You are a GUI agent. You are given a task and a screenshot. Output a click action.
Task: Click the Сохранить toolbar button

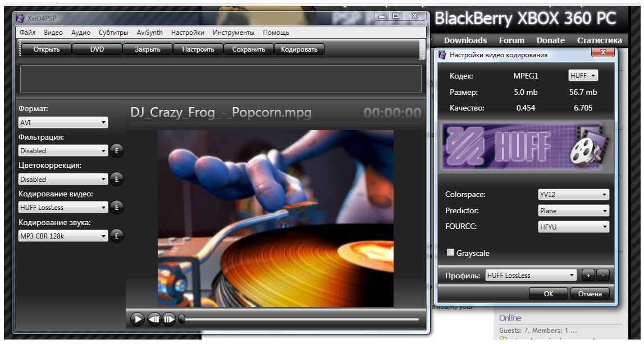pos(249,49)
